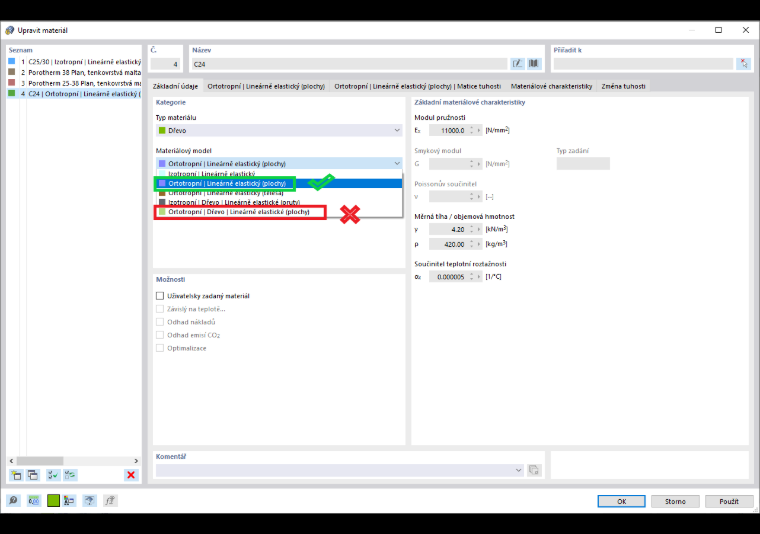Select material 3 Porotherm 25-38 Plan
The height and width of the screenshot is (534, 760).
[x=75, y=83]
